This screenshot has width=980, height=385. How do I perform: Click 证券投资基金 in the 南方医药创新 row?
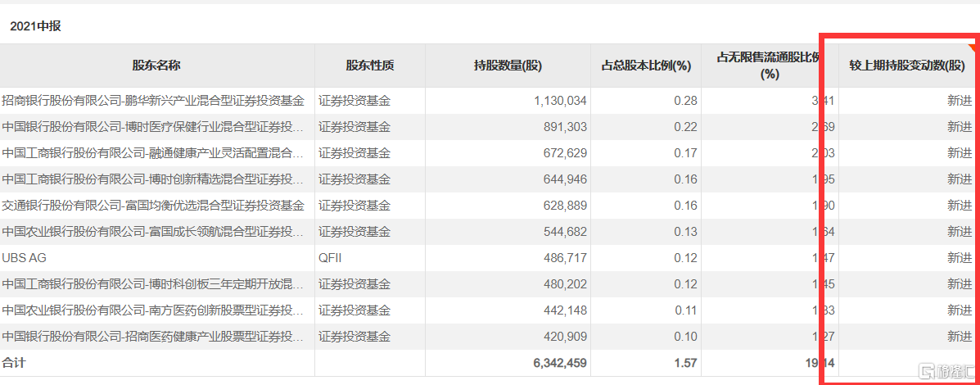tap(355, 310)
